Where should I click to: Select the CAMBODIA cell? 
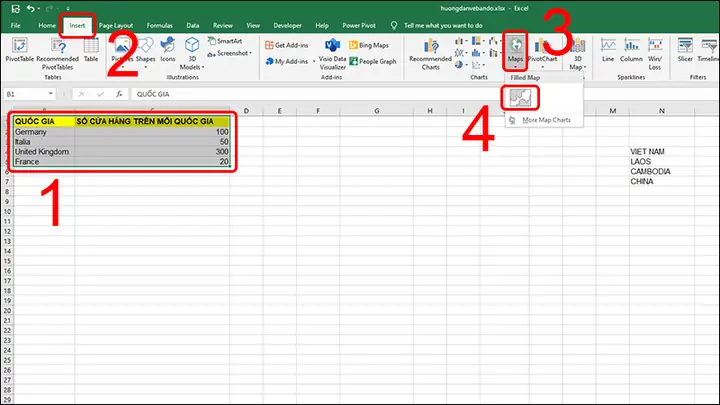coord(662,171)
